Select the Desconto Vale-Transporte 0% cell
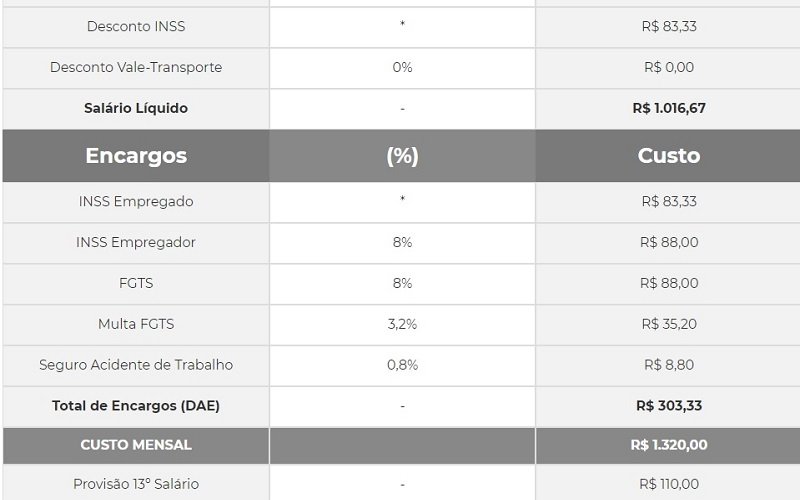Viewport: 800px width, 500px height. click(x=402, y=67)
